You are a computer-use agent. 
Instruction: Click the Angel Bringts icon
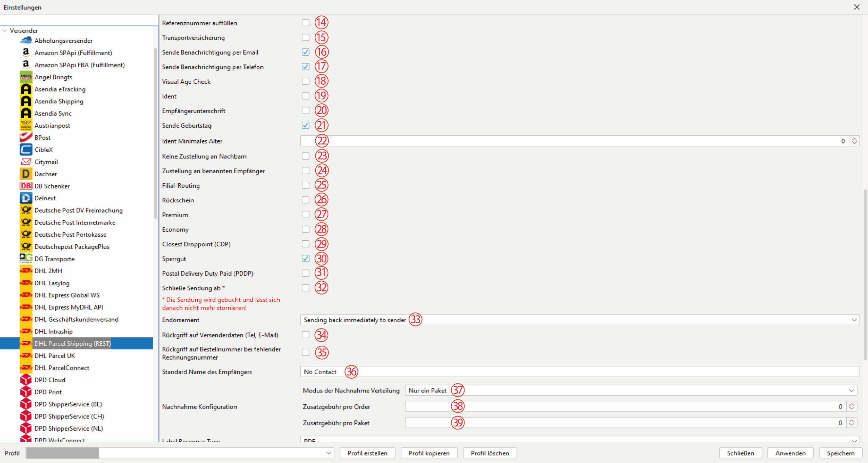pyautogui.click(x=26, y=77)
